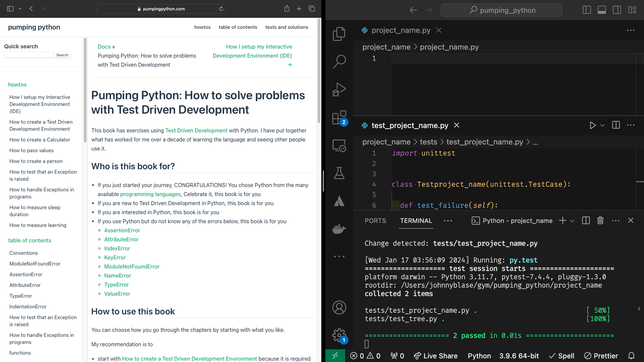The image size is (644, 362).
Task: Expand run options dropdown next to play
Action: tap(602, 125)
